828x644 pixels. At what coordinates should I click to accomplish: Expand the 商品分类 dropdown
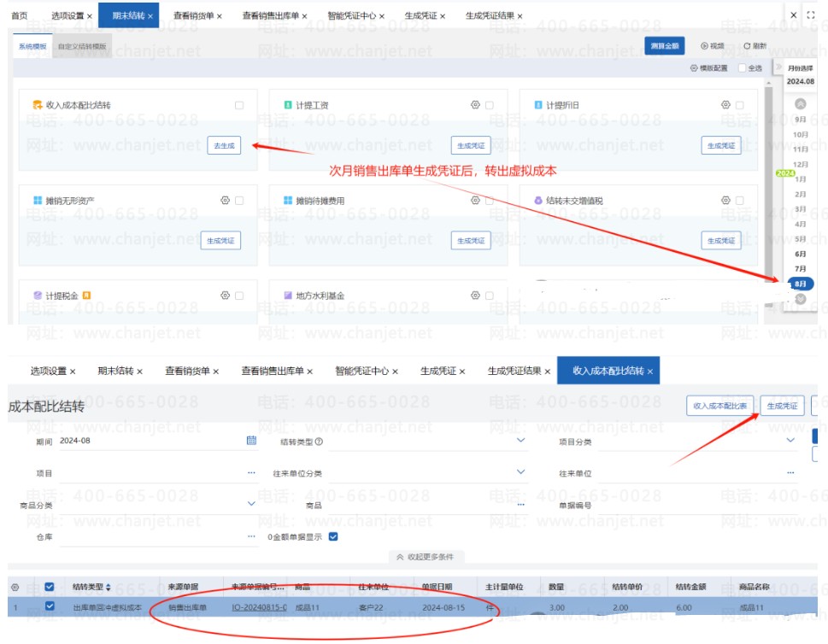point(251,504)
